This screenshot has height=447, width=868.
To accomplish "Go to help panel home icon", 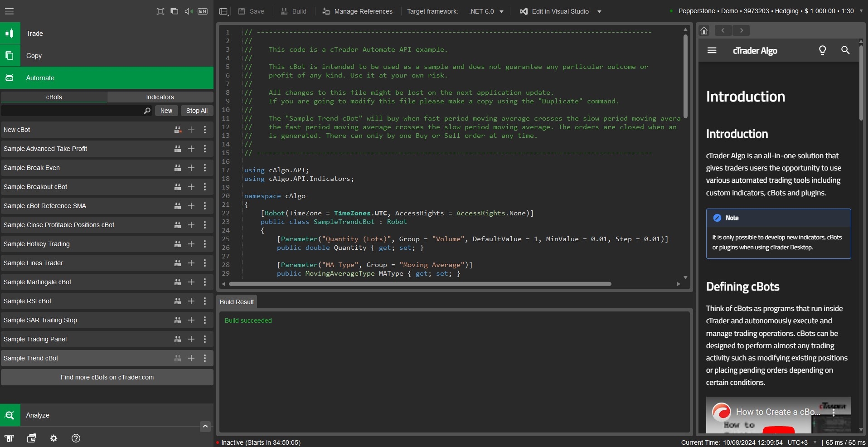I will click(704, 30).
